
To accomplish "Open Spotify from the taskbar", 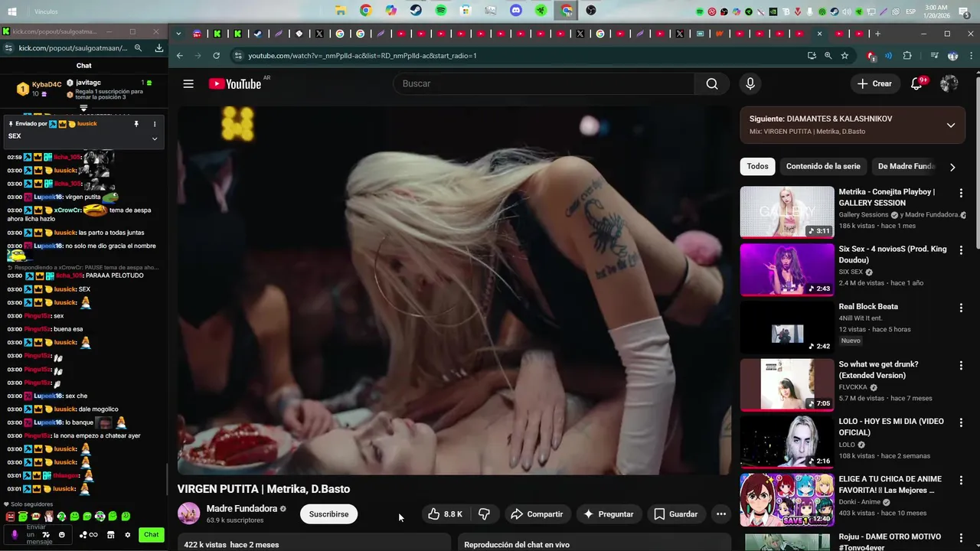I will 441,10.
